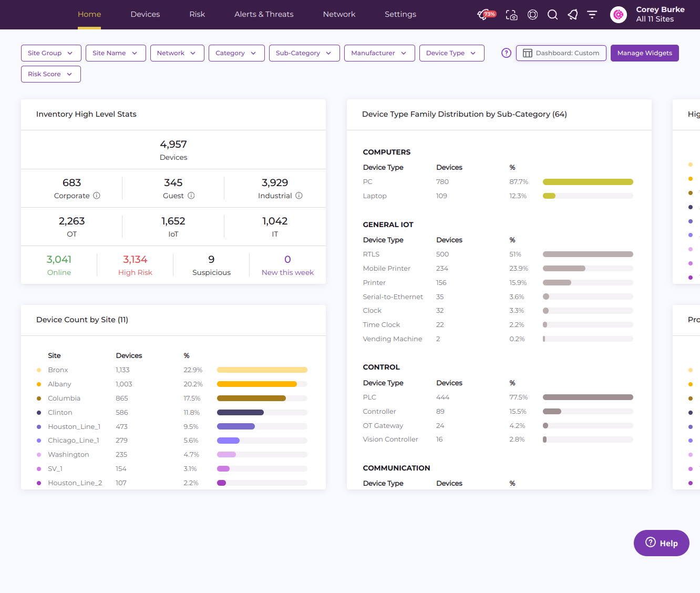Click the Manage Widgets button
The height and width of the screenshot is (593, 700).
pos(644,53)
